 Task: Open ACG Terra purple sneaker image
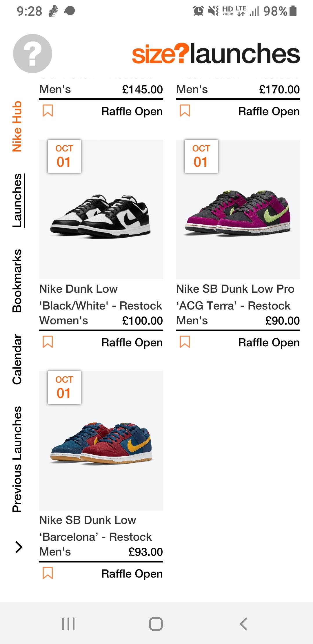[x=238, y=209]
